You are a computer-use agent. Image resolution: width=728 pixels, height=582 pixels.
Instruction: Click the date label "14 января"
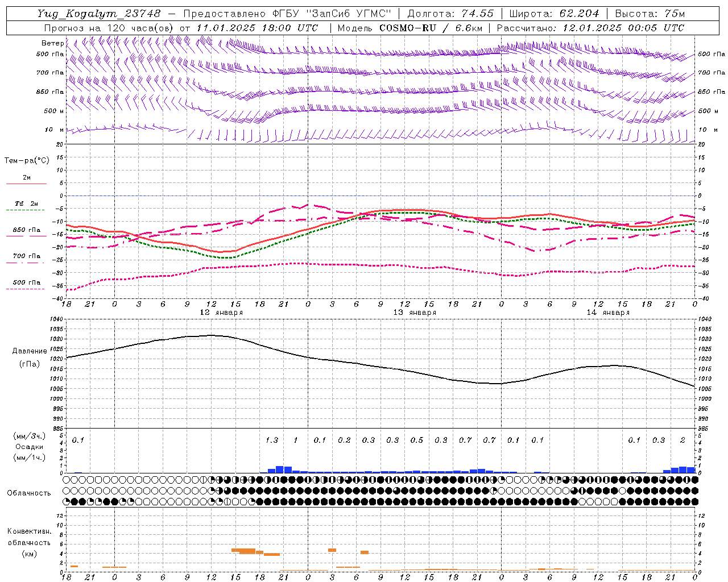608,313
